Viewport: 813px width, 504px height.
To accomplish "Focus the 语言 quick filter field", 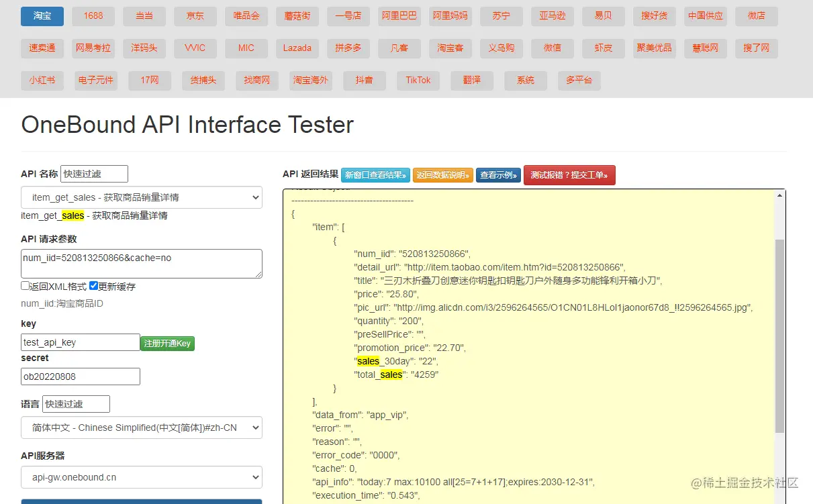I will click(x=76, y=404).
